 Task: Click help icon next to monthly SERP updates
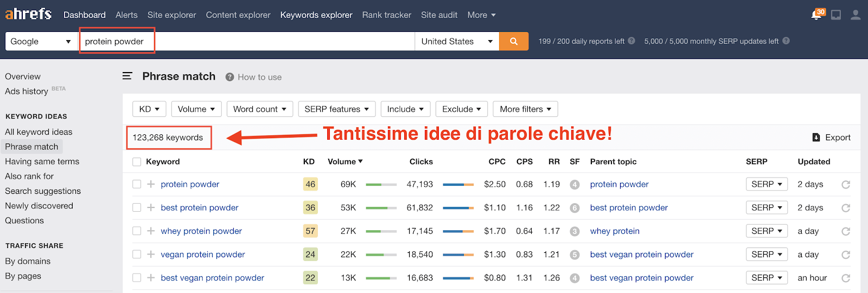click(786, 41)
